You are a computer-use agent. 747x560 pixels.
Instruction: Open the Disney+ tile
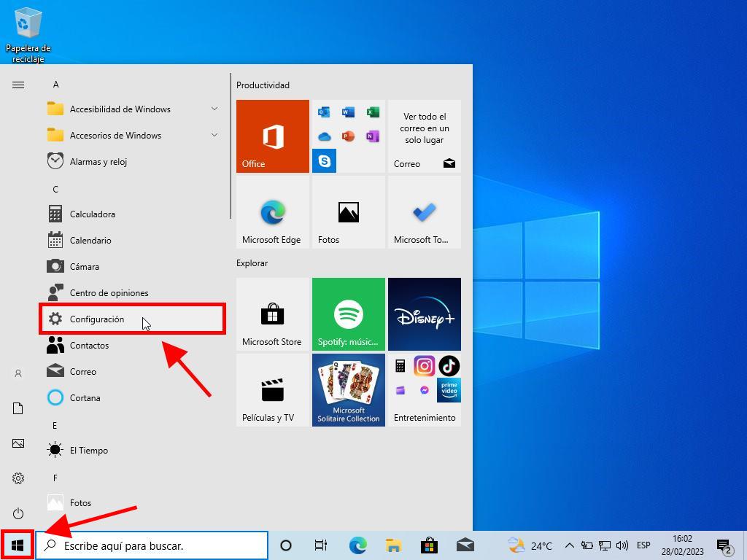click(x=424, y=314)
